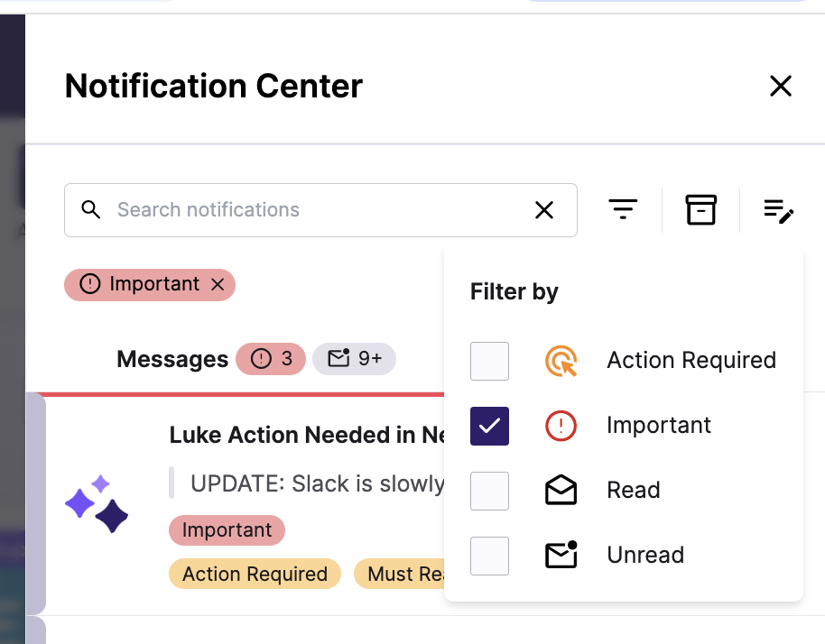
Task: Click the sparkle avatar icon
Action: pyautogui.click(x=97, y=503)
